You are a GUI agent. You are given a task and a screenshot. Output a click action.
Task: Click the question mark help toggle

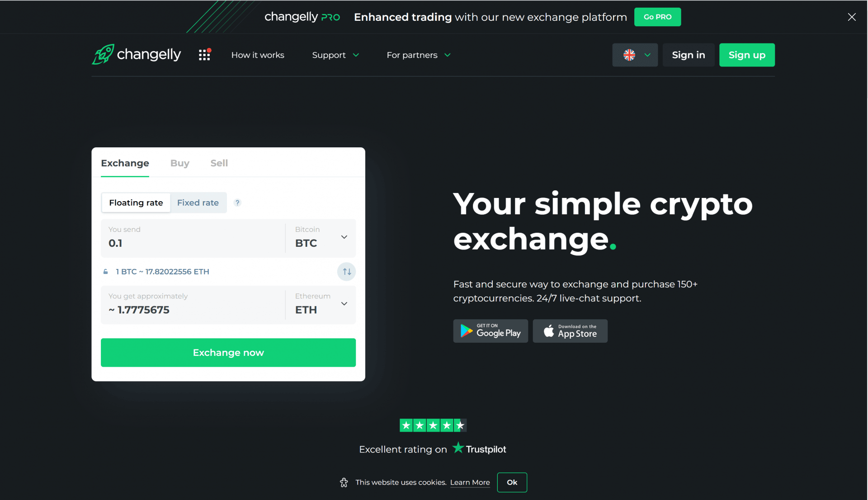[237, 203]
